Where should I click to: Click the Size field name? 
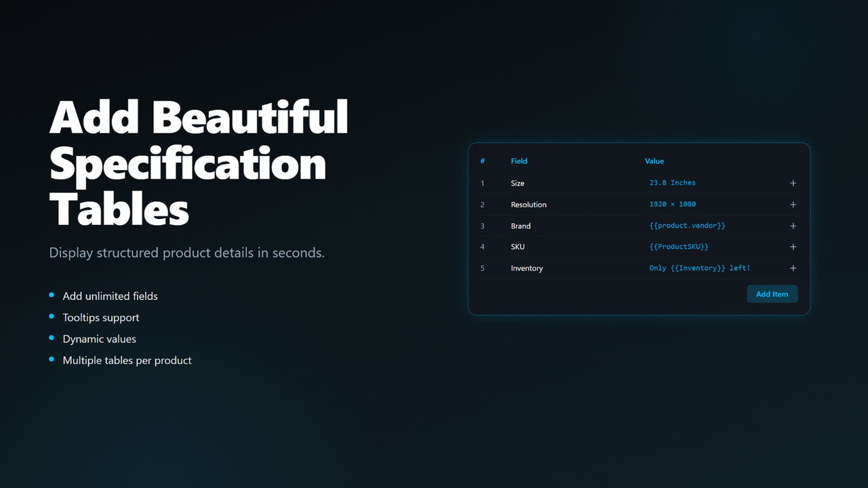tap(517, 183)
